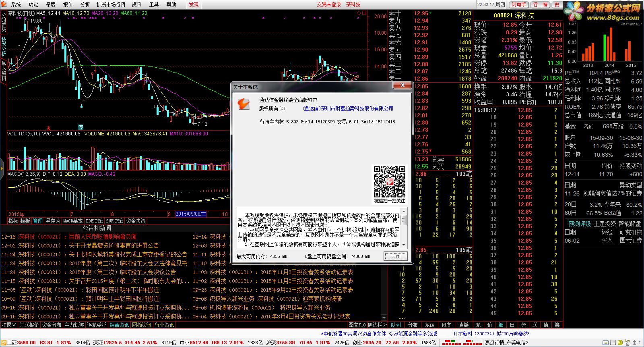Select the 笔 tab
This screenshot has height=347, width=644.
[478, 325]
